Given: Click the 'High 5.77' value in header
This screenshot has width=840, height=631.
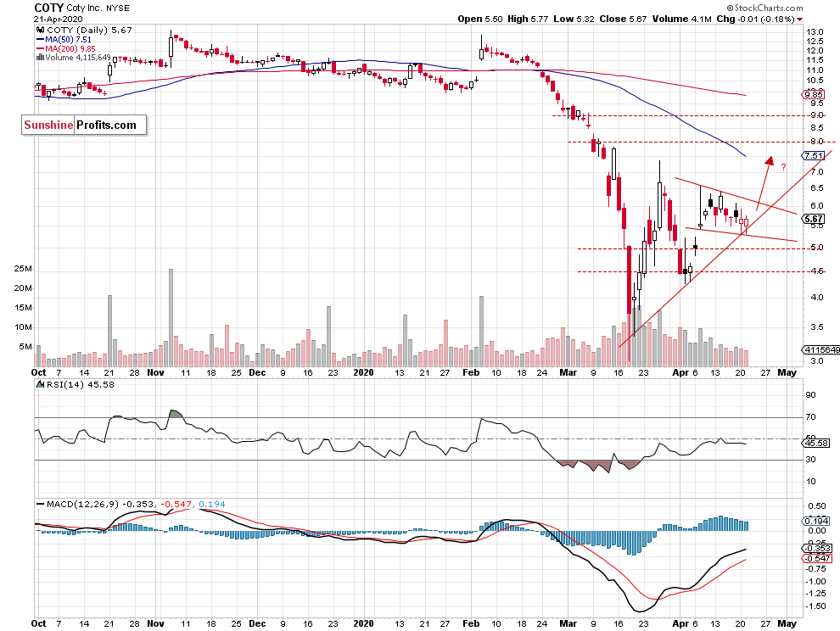Looking at the screenshot, I should point(528,19).
